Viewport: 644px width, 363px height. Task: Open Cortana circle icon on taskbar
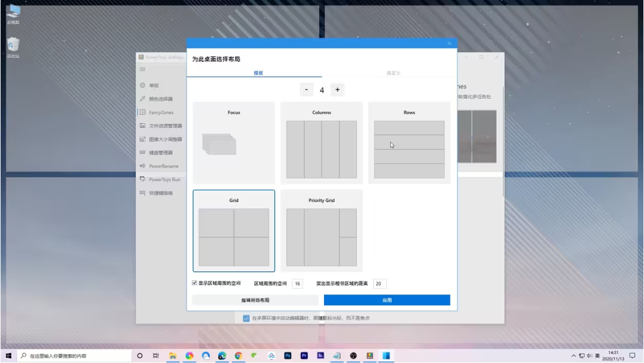click(x=140, y=355)
